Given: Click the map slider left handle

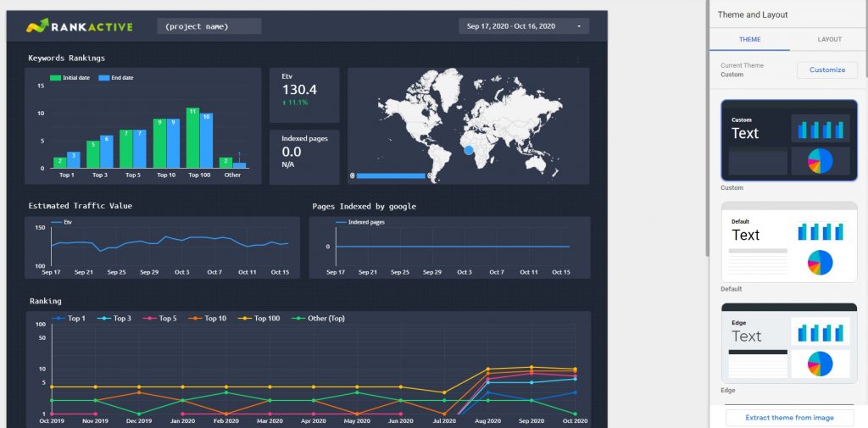Looking at the screenshot, I should click(352, 175).
